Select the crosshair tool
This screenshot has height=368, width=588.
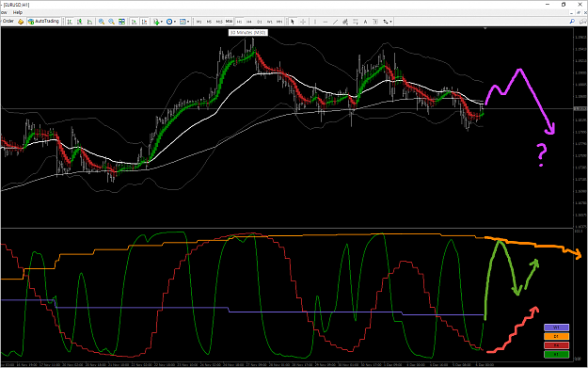point(303,22)
